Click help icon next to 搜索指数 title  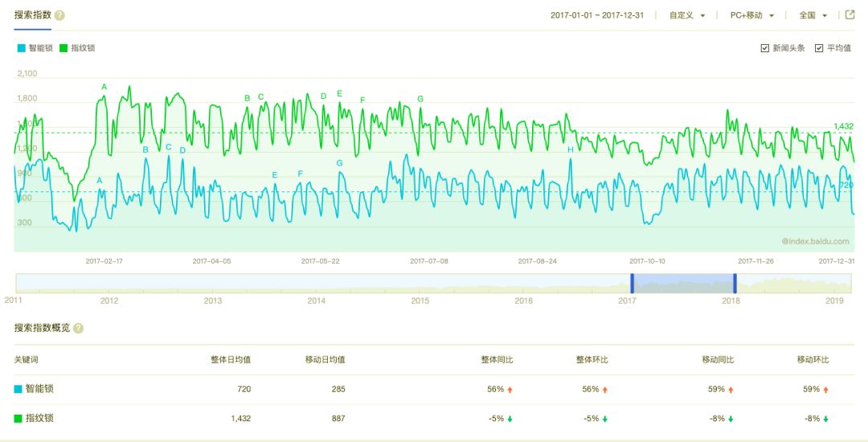point(59,15)
